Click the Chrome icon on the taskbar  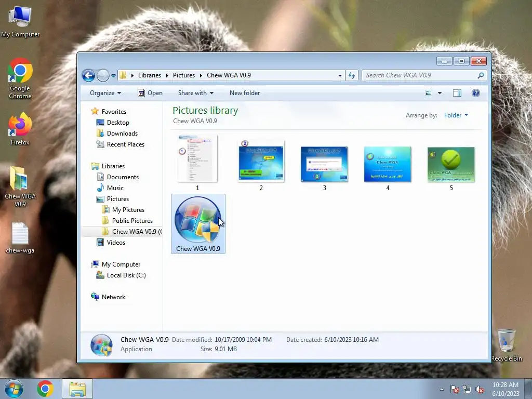[45, 389]
